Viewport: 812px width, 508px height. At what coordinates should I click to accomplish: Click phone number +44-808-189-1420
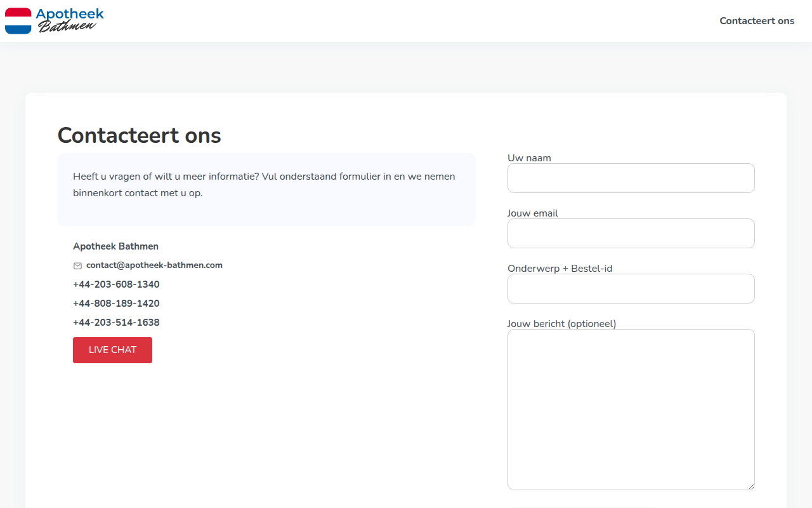116,304
